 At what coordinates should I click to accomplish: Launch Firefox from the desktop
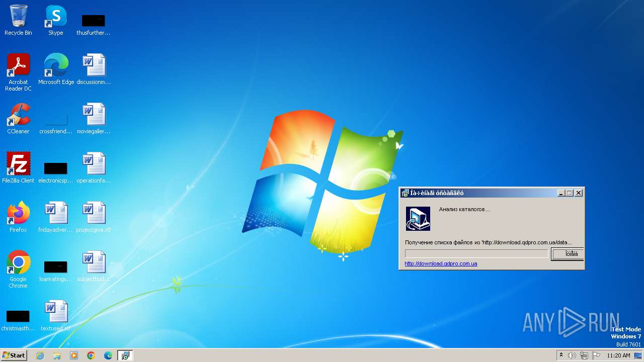click(18, 217)
